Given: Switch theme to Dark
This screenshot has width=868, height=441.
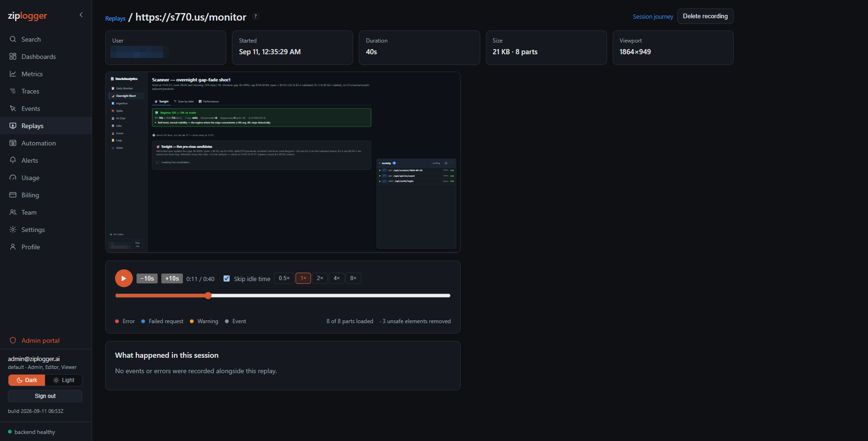Looking at the screenshot, I should pos(27,380).
